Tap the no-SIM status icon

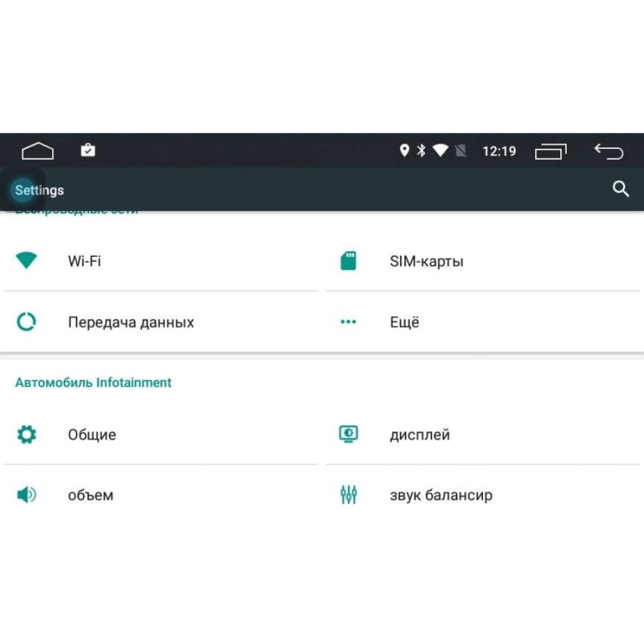coord(461,151)
